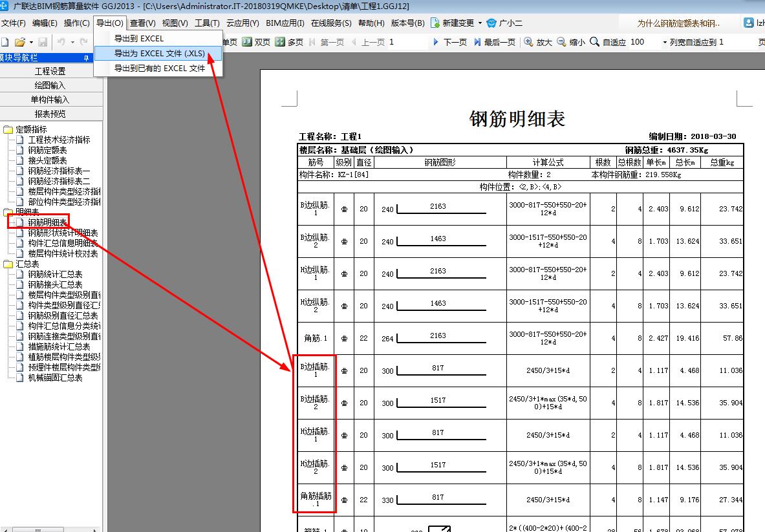Click the grayed Save disk icon
765x532 pixels.
coord(43,43)
